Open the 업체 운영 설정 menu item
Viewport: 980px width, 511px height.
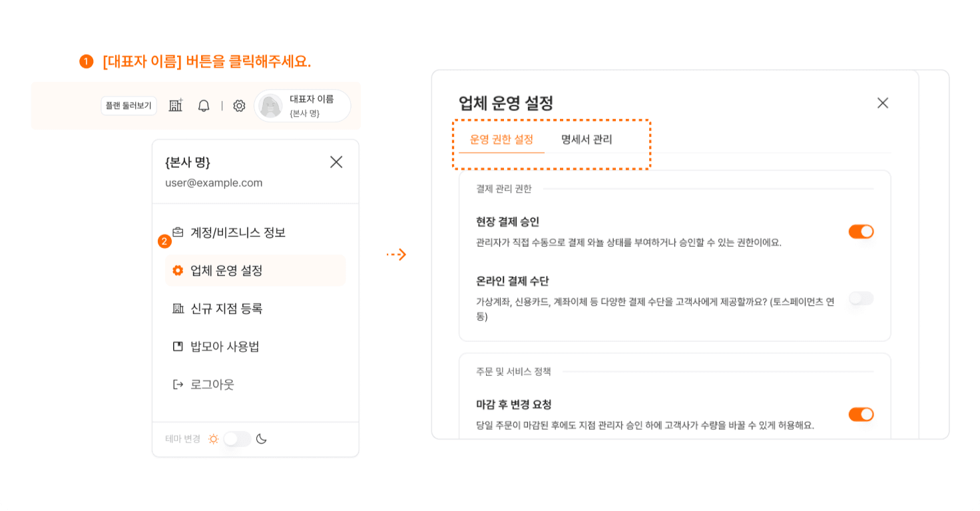(256, 271)
